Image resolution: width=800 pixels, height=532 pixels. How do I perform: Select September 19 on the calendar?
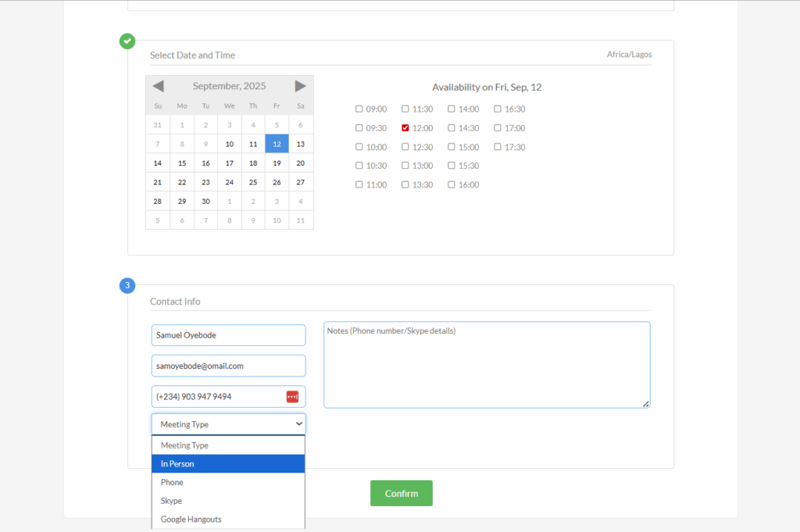click(x=277, y=163)
